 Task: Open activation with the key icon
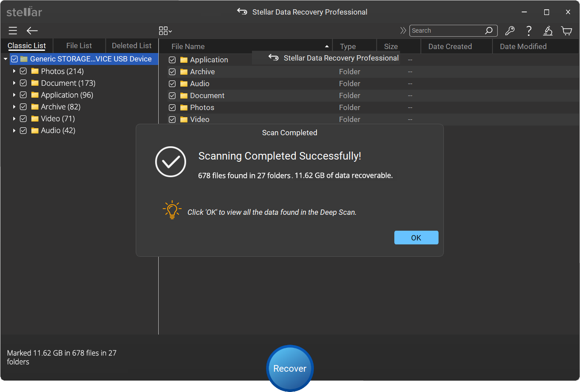(510, 30)
